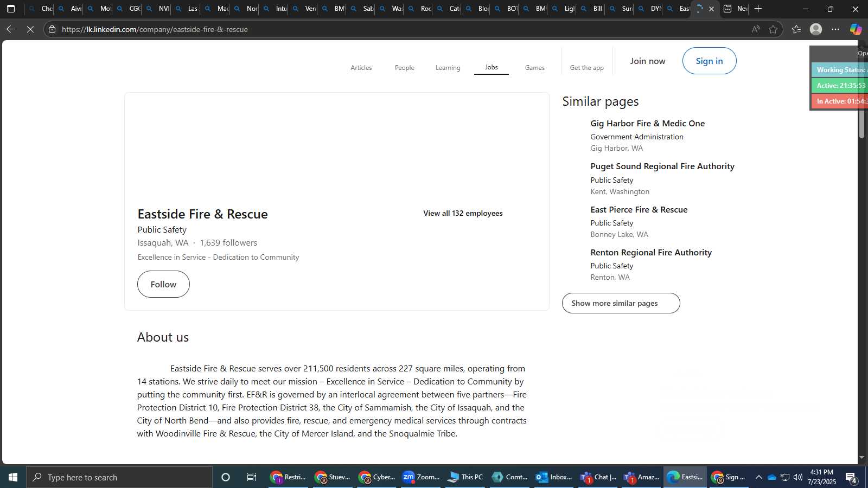Image resolution: width=868 pixels, height=488 pixels.
Task: Open Cyber... Chrome window on taskbar
Action: (x=376, y=477)
